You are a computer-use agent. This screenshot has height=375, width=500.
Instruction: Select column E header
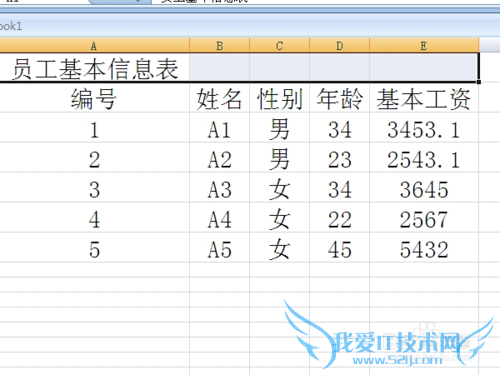[424, 45]
